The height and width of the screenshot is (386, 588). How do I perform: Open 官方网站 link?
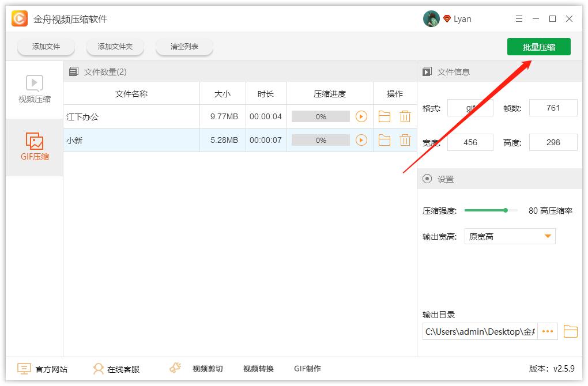tap(43, 369)
